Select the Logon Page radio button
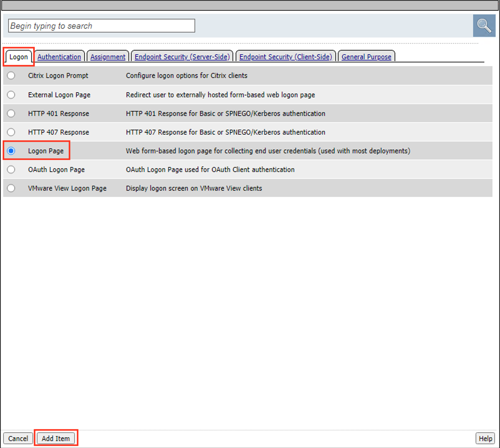Viewport: 500px width, 448px height. pos(11,151)
